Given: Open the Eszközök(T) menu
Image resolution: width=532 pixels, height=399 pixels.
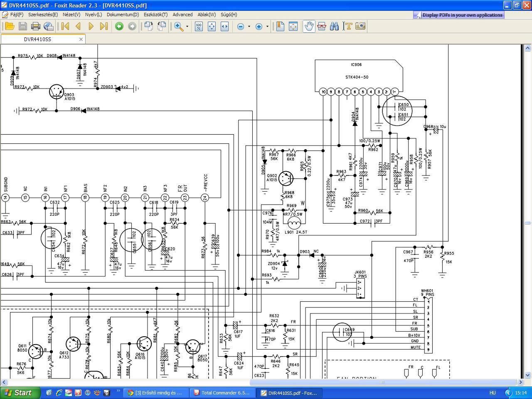Looking at the screenshot, I should coord(156,15).
